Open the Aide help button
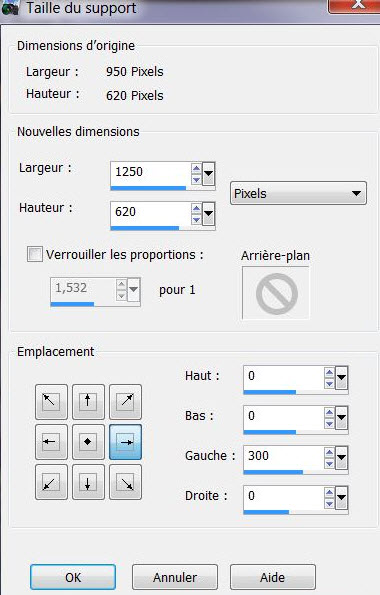Image resolution: width=380 pixels, height=595 pixels. (x=273, y=577)
